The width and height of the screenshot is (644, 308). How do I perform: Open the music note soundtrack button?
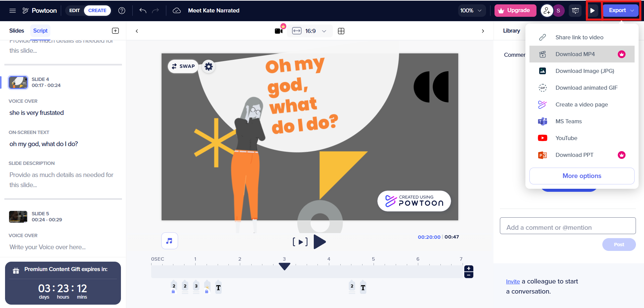click(170, 241)
